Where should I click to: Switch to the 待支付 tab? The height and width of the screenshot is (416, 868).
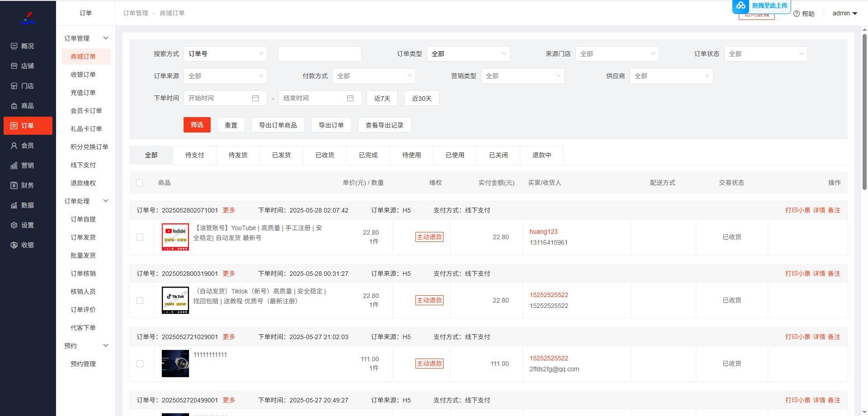coord(194,155)
